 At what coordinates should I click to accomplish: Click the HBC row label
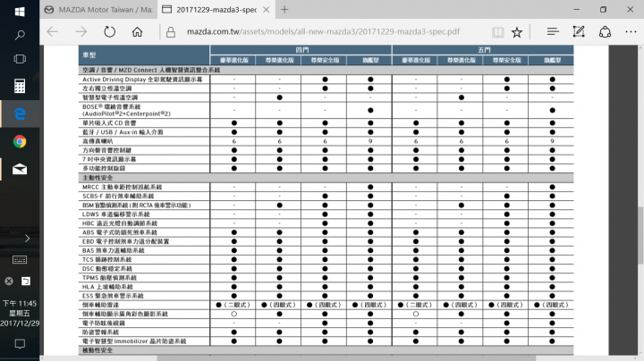tap(120, 223)
